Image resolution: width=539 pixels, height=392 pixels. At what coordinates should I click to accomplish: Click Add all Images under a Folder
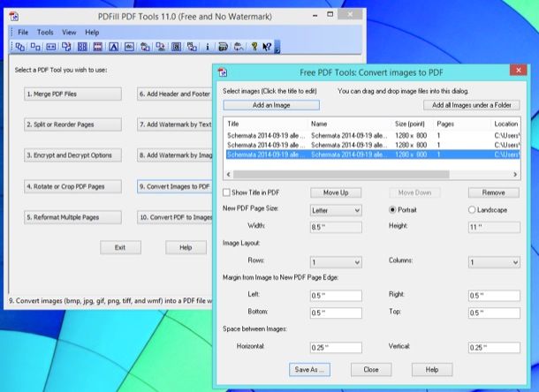[x=471, y=105]
